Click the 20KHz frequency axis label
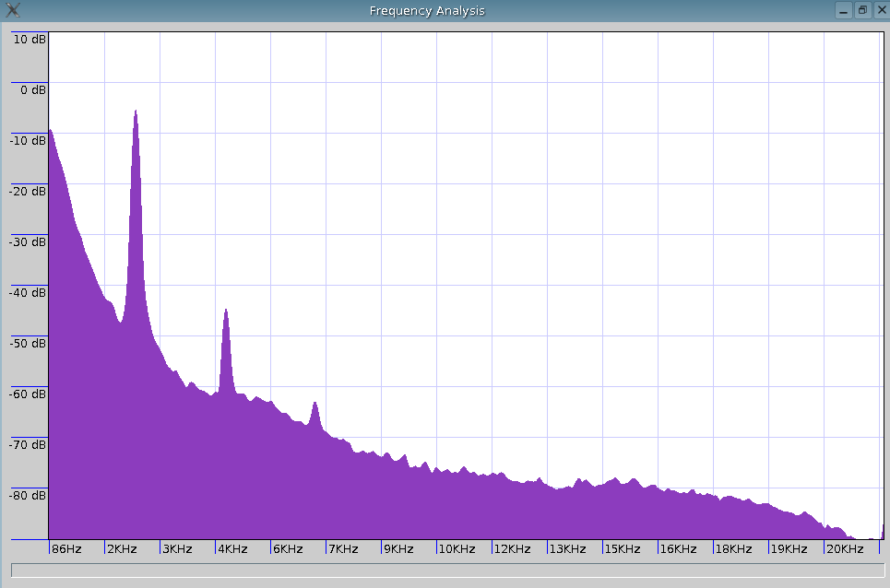The width and height of the screenshot is (890, 588). (x=844, y=549)
